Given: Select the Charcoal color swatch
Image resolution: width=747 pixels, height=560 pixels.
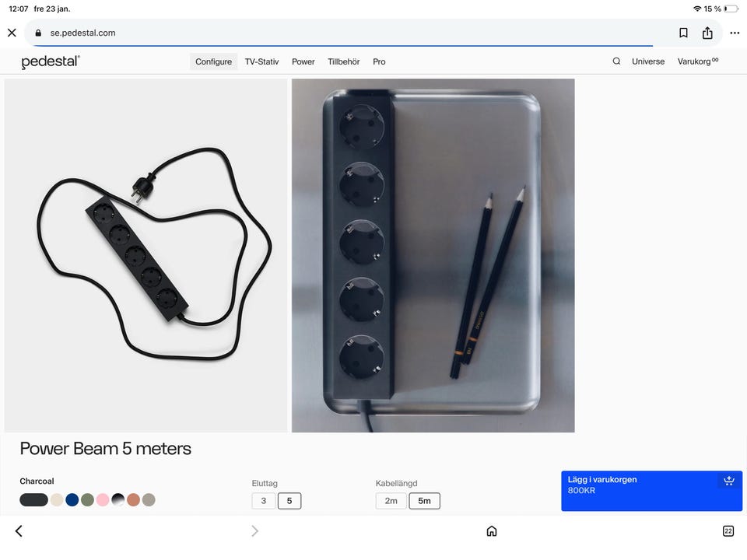Looking at the screenshot, I should tap(33, 499).
